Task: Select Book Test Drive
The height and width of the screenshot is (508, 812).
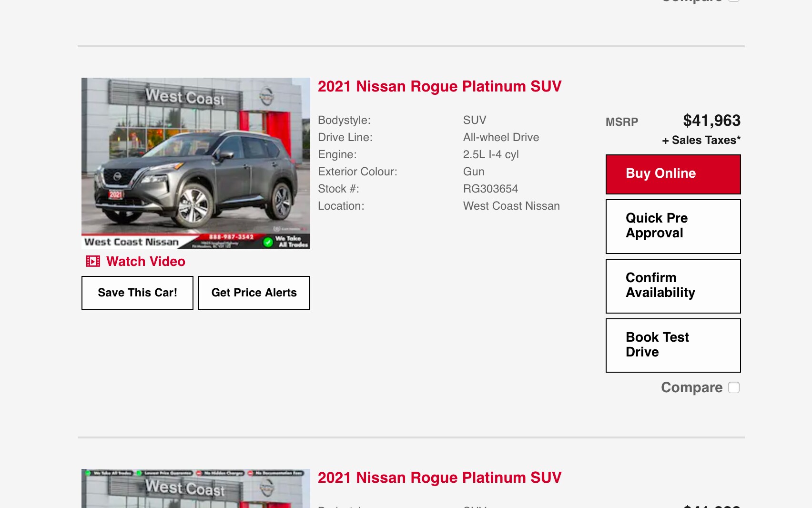Action: pos(673,345)
